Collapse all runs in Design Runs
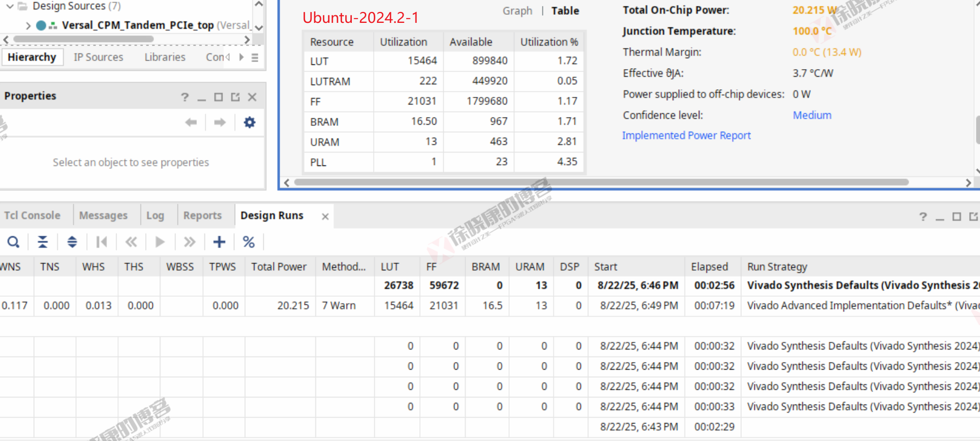 (42, 242)
